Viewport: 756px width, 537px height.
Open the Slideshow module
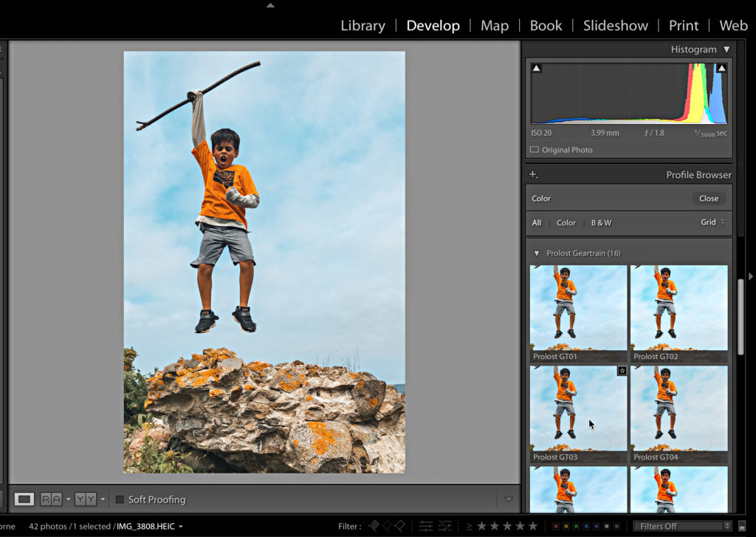click(615, 25)
